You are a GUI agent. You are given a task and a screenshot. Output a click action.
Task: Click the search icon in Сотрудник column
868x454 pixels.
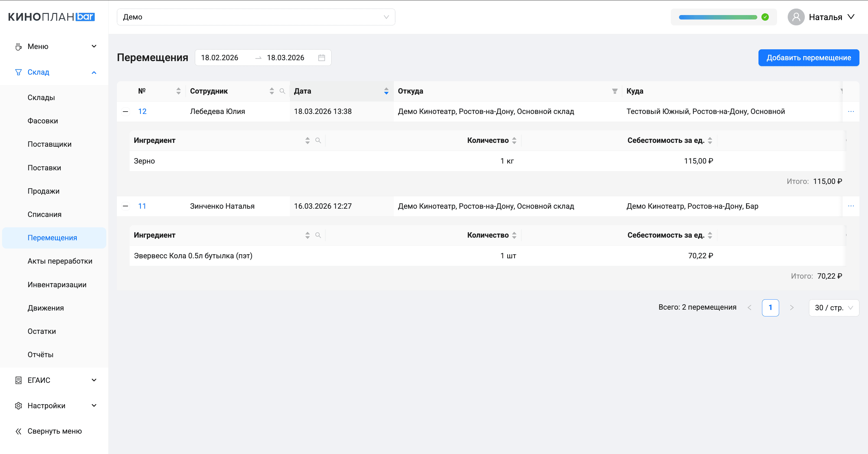click(282, 91)
